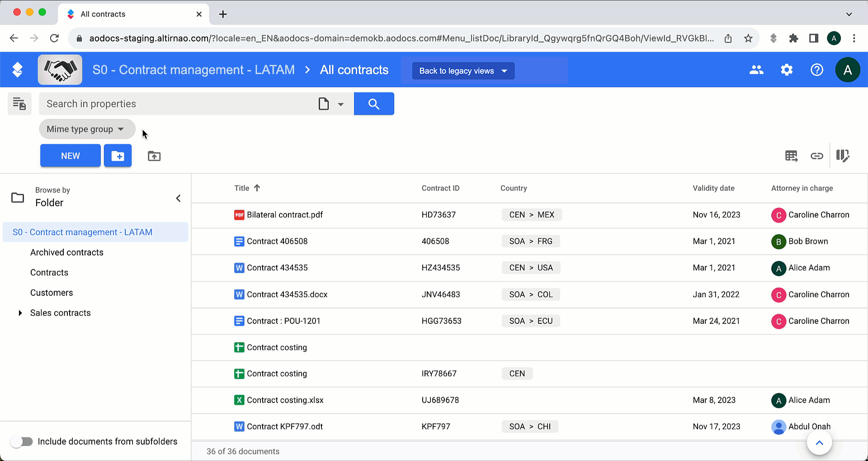
Task: Click Excel icon of Contract costing.xlsx
Action: pyautogui.click(x=239, y=400)
